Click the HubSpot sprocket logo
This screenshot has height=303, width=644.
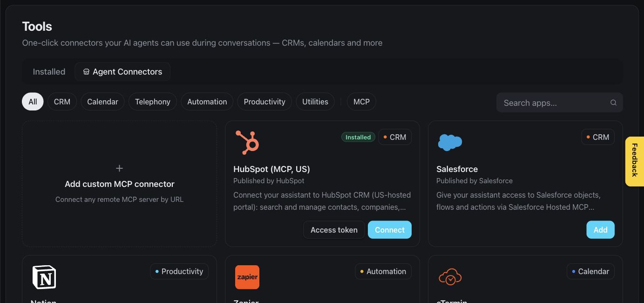(x=247, y=143)
